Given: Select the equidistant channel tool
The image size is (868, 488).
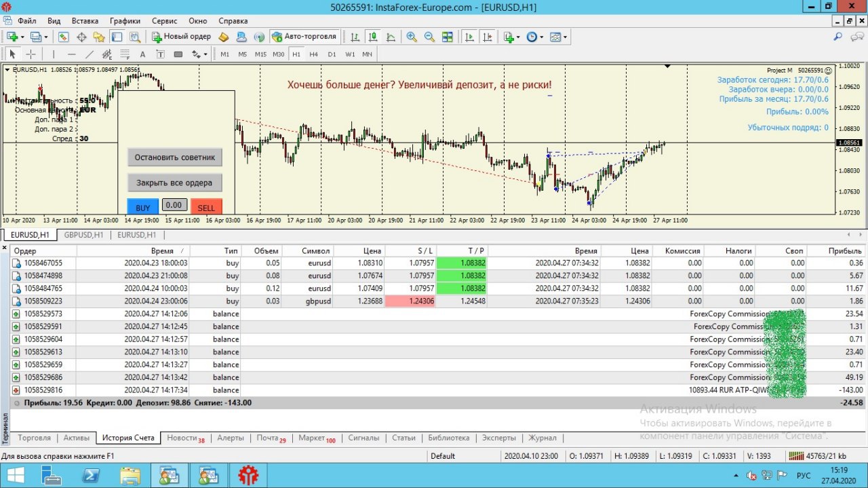Looking at the screenshot, I should coord(106,54).
